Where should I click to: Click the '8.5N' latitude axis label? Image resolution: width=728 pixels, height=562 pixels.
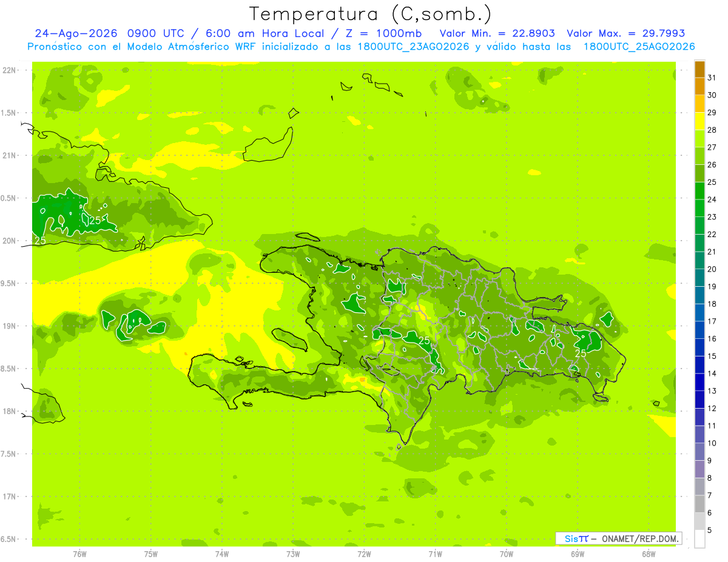[x=9, y=369]
